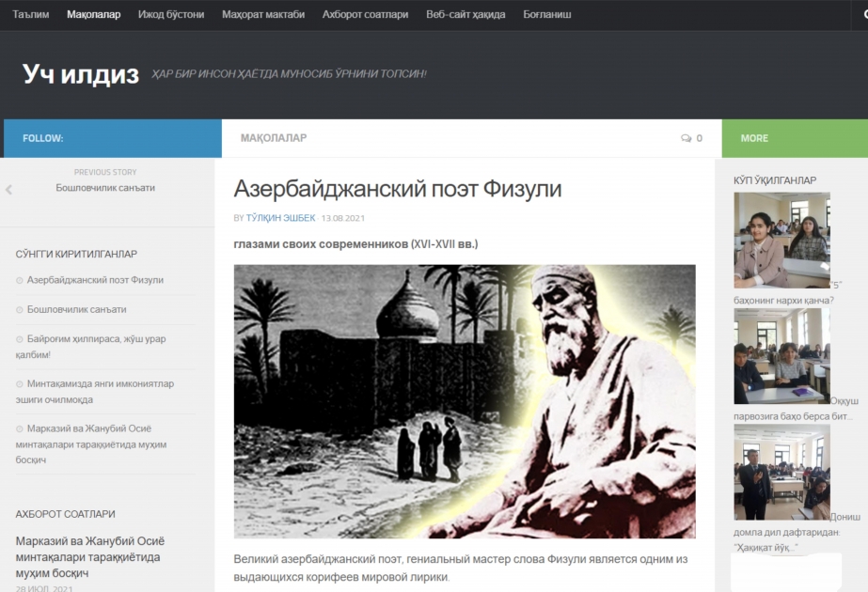Click the article title Азербайджанский поэт Физули

[398, 189]
